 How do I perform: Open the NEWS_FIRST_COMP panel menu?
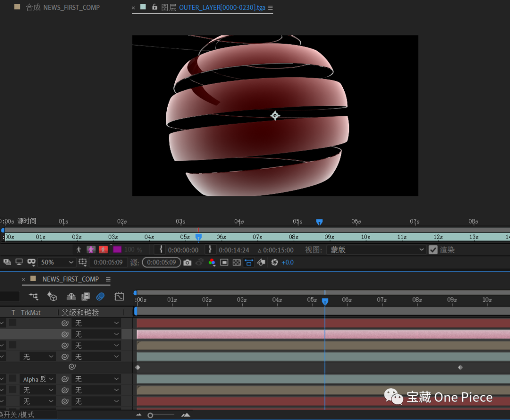108,279
